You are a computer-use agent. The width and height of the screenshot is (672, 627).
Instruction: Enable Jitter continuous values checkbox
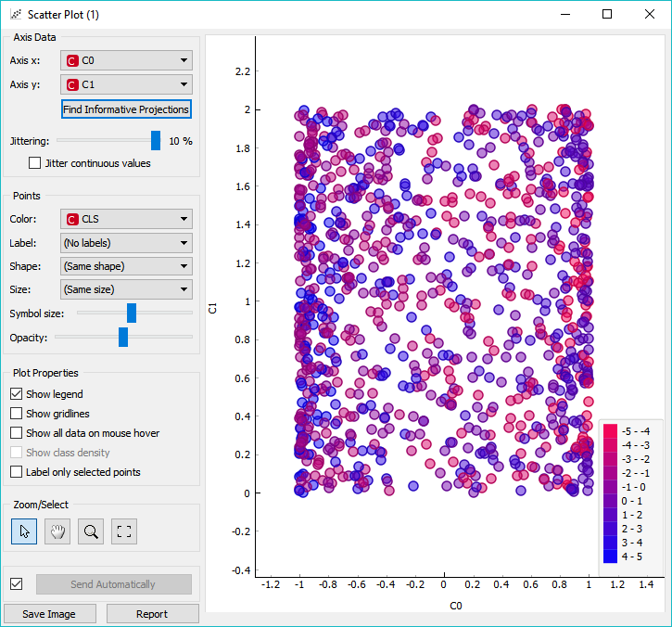coord(34,163)
